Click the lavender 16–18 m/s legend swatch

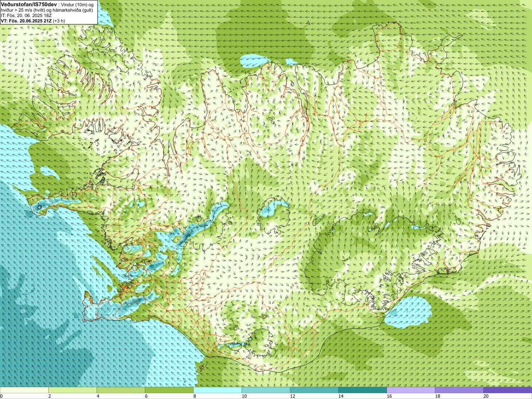pos(411,390)
